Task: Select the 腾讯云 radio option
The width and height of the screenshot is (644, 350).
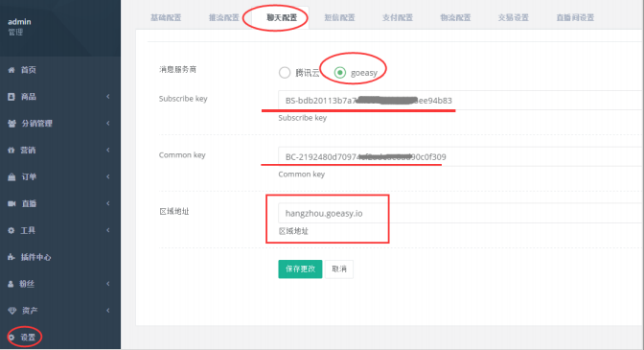Action: (285, 73)
